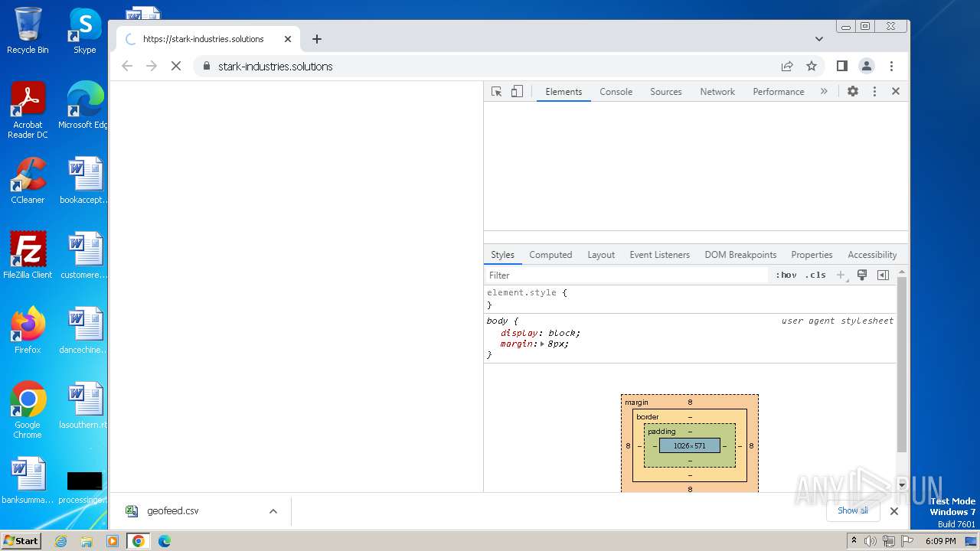Select the Layout subtab
The image size is (980, 551).
pos(601,255)
